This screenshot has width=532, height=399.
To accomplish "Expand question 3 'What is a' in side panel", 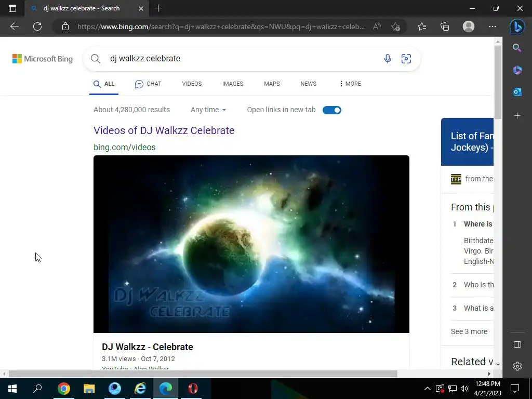I will pos(473,308).
